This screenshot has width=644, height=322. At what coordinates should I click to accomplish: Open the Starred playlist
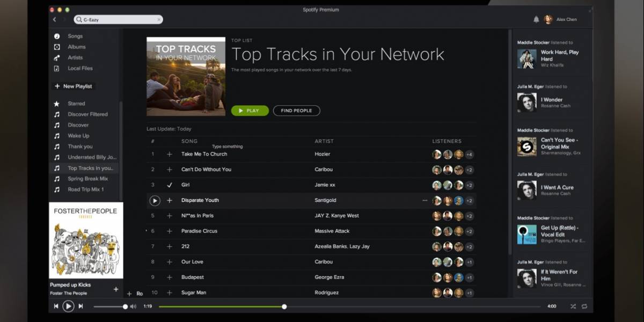(76, 104)
